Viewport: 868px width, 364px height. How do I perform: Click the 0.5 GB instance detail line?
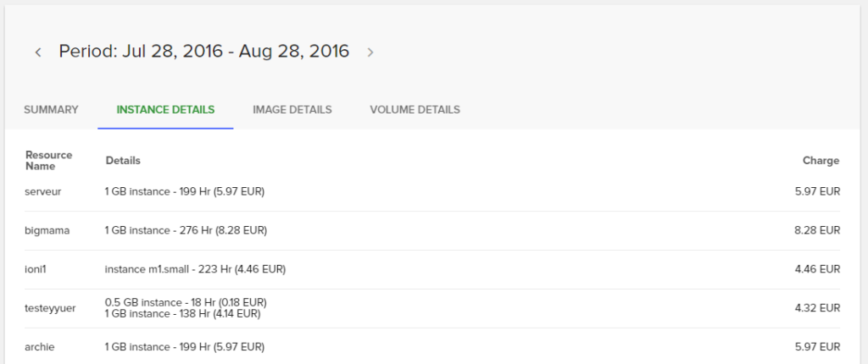[x=186, y=302]
